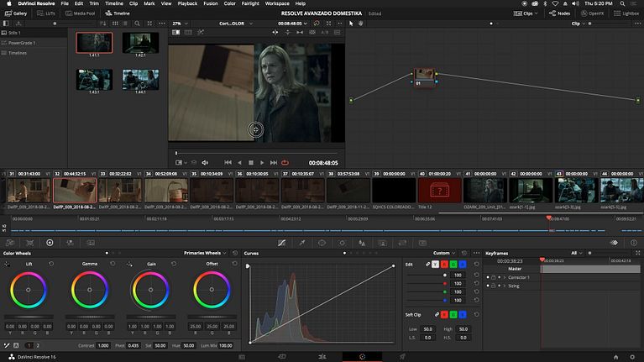
Task: Toggle the Lightbox view
Action: click(626, 13)
